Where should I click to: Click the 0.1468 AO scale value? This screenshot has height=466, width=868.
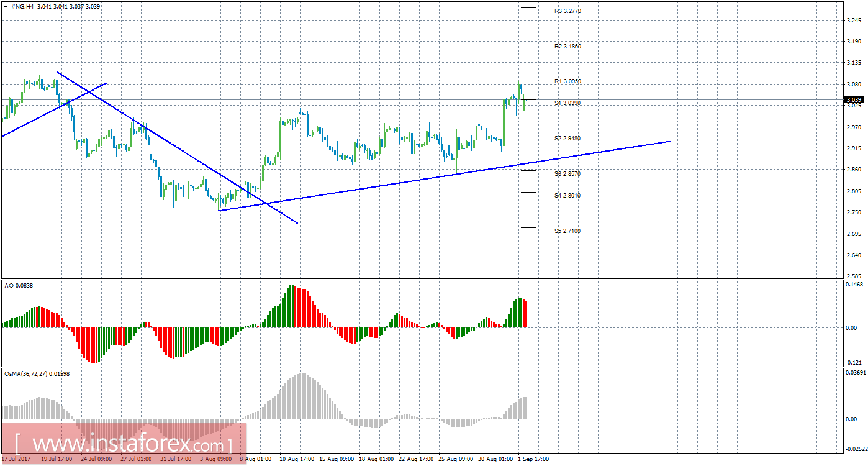tap(854, 284)
